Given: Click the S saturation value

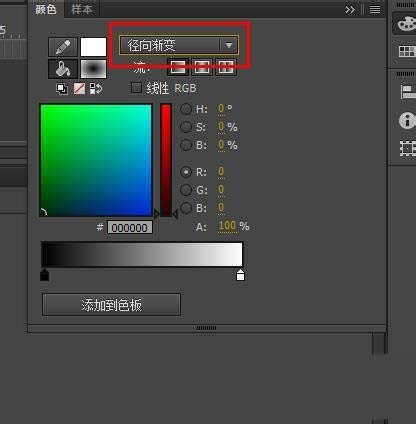Looking at the screenshot, I should 221,127.
